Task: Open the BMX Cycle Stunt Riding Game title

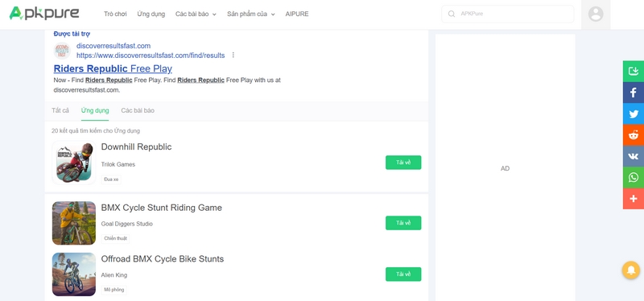Action: (162, 208)
